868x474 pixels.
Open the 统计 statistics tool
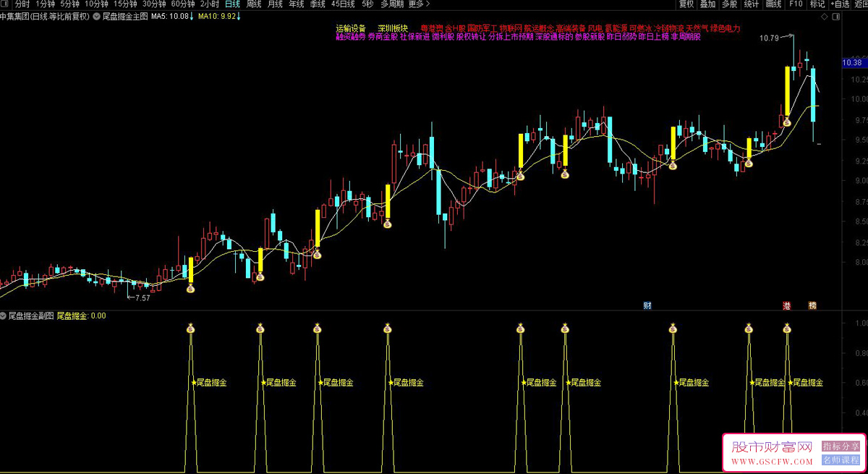752,4
